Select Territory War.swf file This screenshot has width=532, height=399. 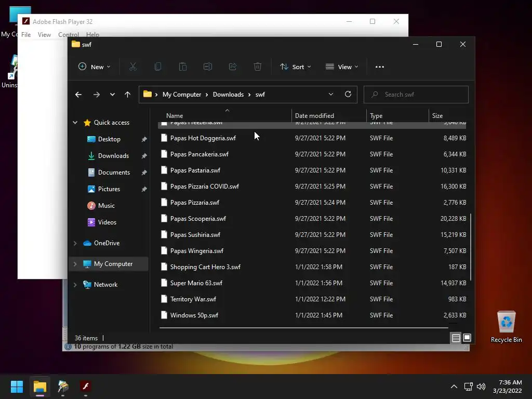click(312, 299)
